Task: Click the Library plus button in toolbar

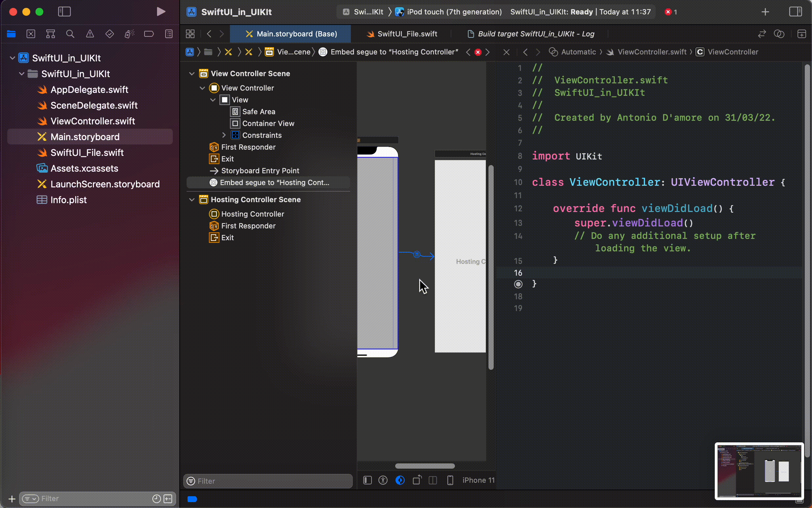Action: click(x=765, y=12)
